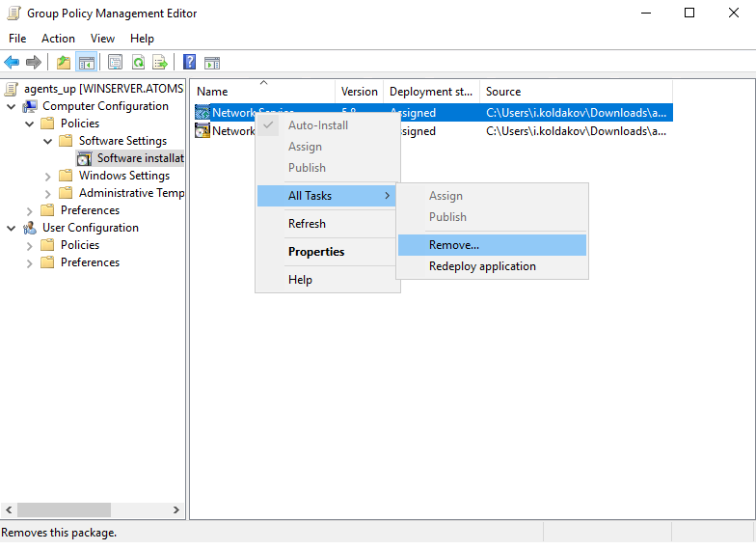756x550 pixels.
Task: Click Properties in the context menu
Action: click(x=316, y=252)
